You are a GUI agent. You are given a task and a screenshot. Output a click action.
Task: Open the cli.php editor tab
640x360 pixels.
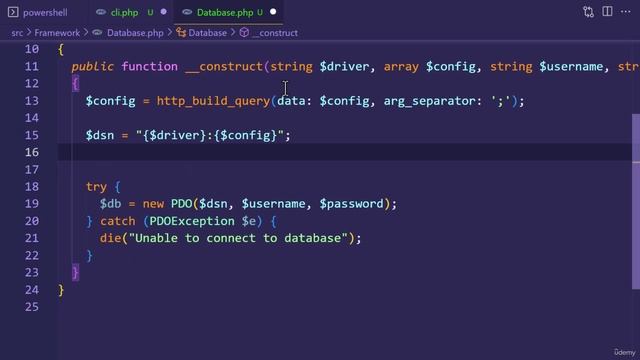tap(124, 12)
